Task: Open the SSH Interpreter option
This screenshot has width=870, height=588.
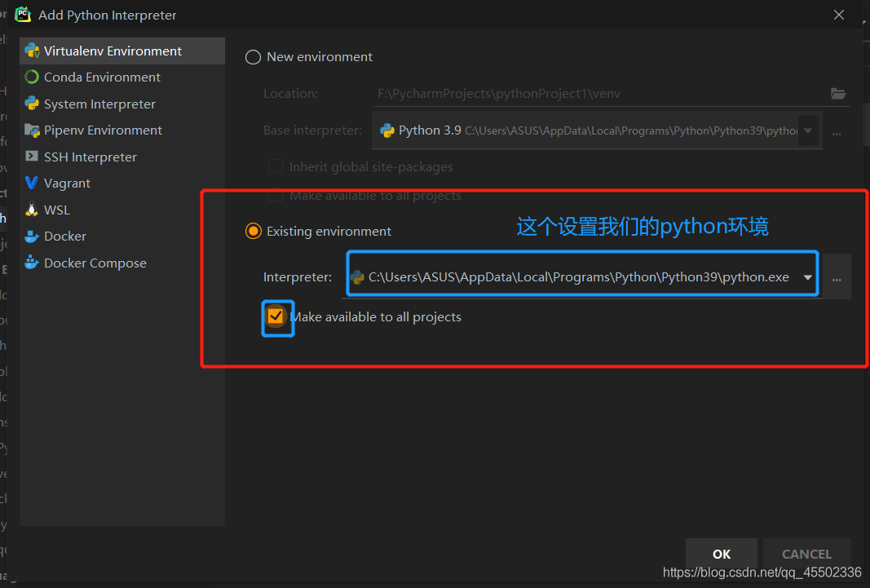Action: point(122,157)
